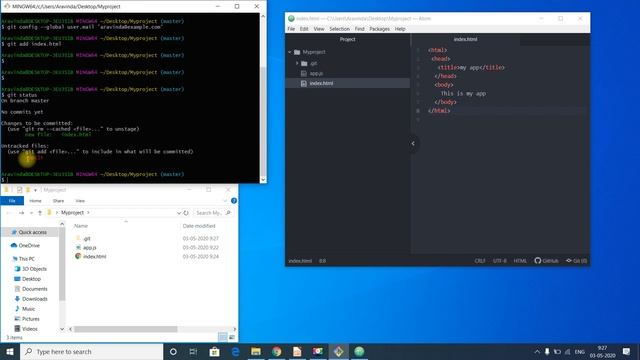The height and width of the screenshot is (360, 640).
Task: Open Edit menu in Atom
Action: coord(304,29)
